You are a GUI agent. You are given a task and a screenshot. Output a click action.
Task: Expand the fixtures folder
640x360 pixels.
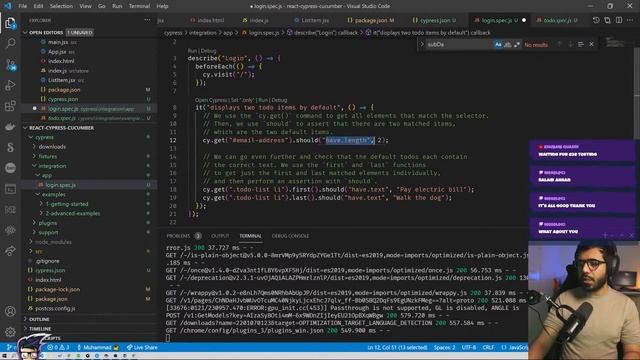pyautogui.click(x=34, y=156)
